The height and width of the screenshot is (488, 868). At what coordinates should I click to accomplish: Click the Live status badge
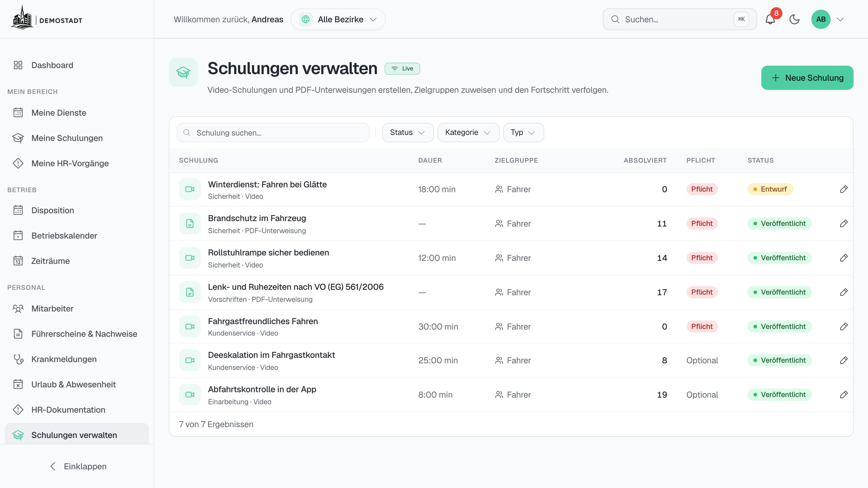click(402, 69)
